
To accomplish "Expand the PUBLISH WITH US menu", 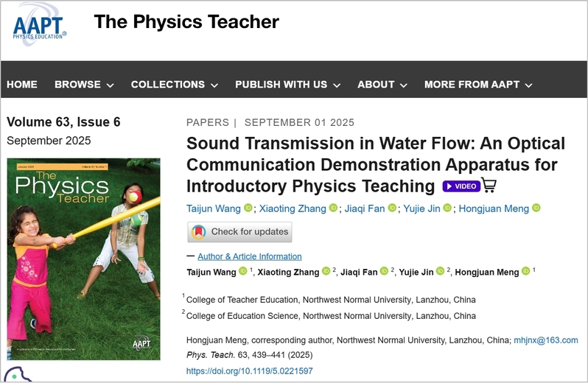I will point(287,85).
